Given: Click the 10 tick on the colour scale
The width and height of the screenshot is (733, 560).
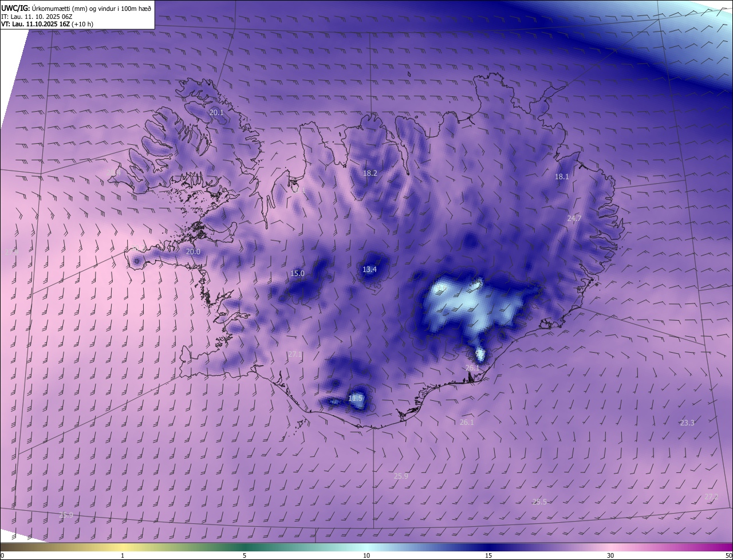Looking at the screenshot, I should 366,555.
